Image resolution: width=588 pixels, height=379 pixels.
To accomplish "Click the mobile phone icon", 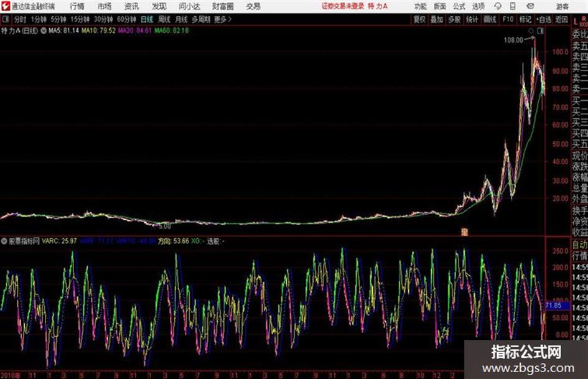I will 513,6.
